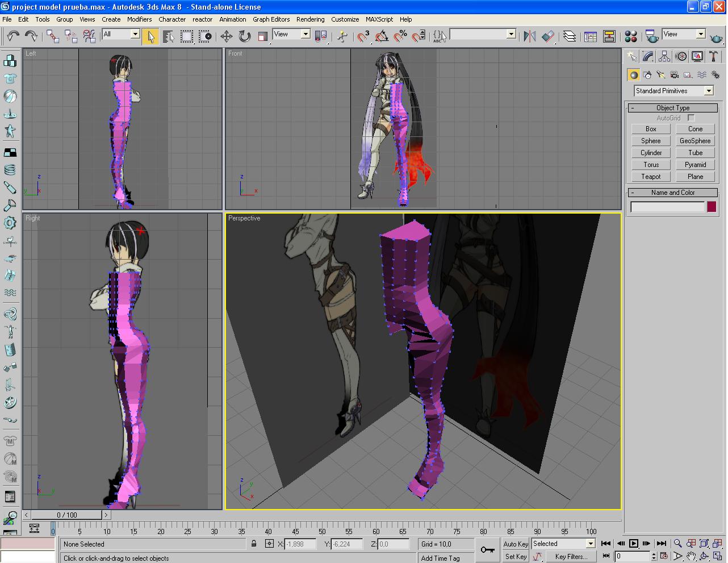This screenshot has width=728, height=563.
Task: Activate the Select and Move tool
Action: coord(227,36)
